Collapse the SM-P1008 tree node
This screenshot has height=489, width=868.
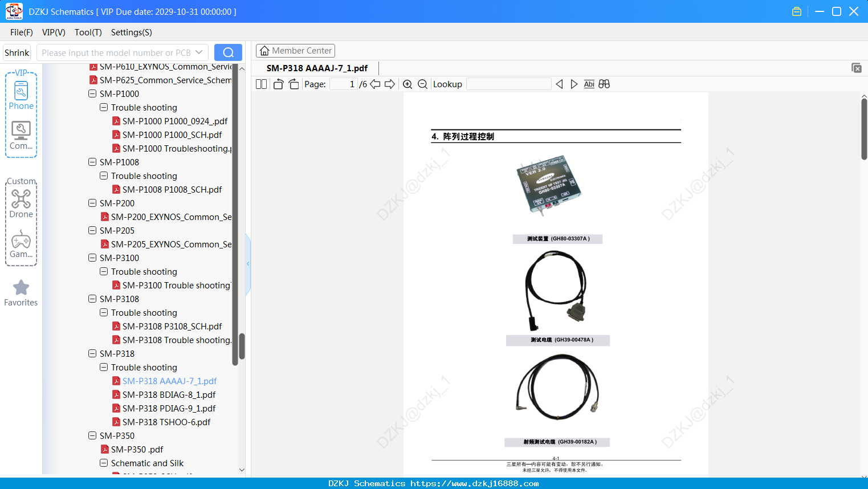coord(92,162)
